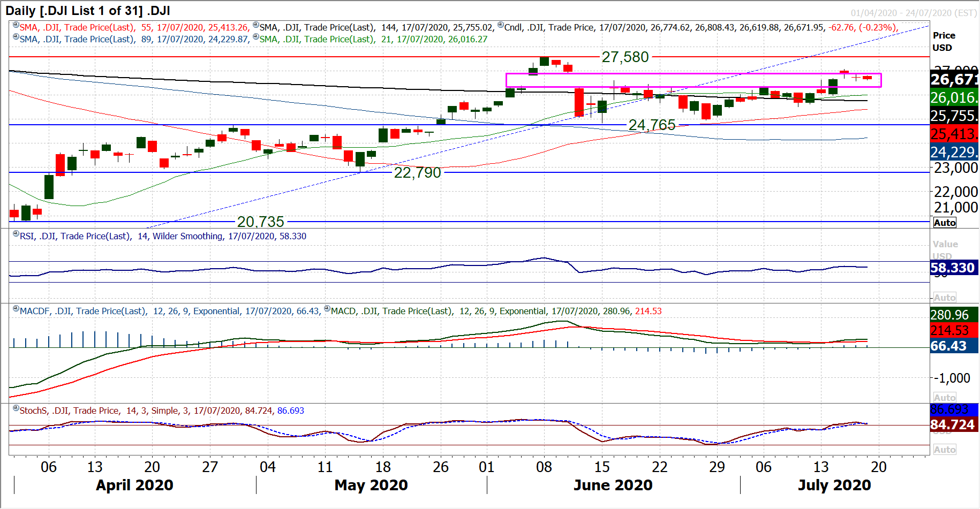Click the Auto button on the Stochastic panel
This screenshot has height=509, width=980.
point(945,450)
